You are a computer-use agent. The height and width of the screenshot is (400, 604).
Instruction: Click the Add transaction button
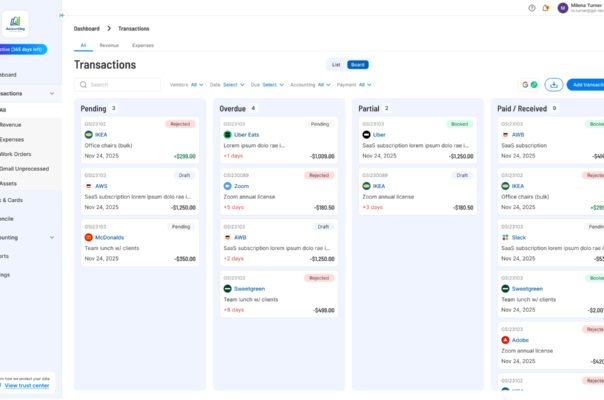pyautogui.click(x=586, y=85)
